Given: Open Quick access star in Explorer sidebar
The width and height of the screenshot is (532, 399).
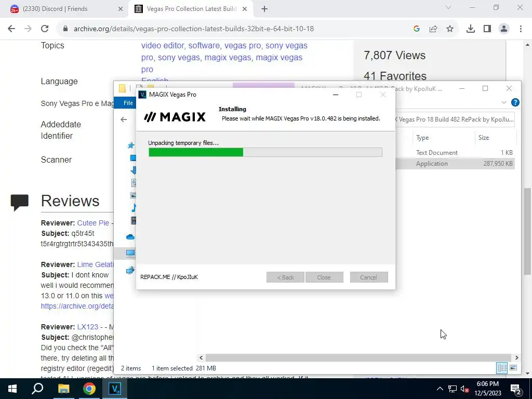Looking at the screenshot, I should click(x=131, y=145).
